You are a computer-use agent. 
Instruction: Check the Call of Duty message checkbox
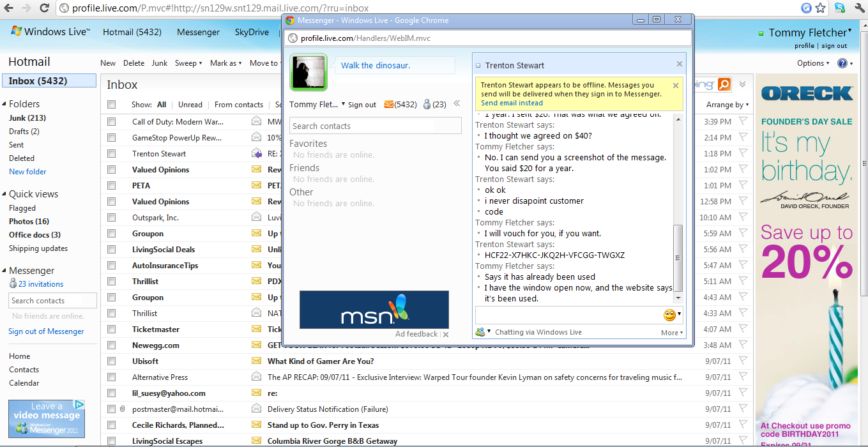(x=112, y=121)
